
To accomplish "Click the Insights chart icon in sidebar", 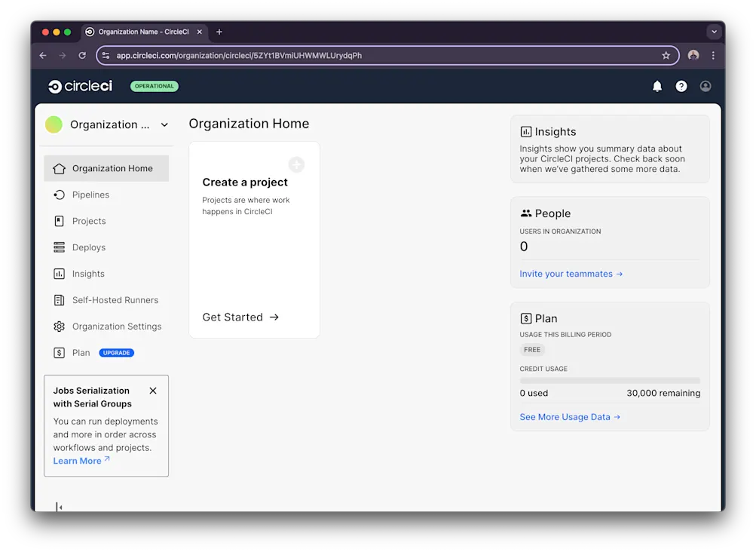I will pyautogui.click(x=60, y=274).
